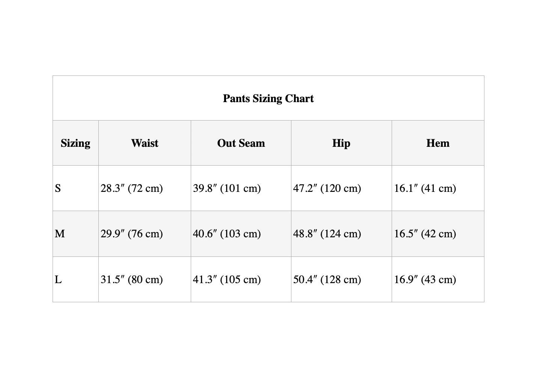Select the 48.8″ (124 cm) hip cell
The width and height of the screenshot is (549, 392).
click(341, 234)
